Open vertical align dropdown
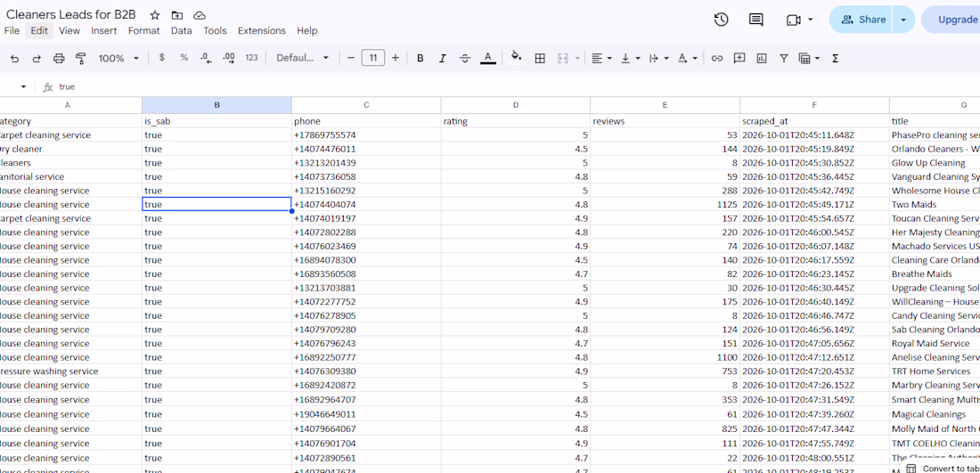This screenshot has width=980, height=473. 630,58
